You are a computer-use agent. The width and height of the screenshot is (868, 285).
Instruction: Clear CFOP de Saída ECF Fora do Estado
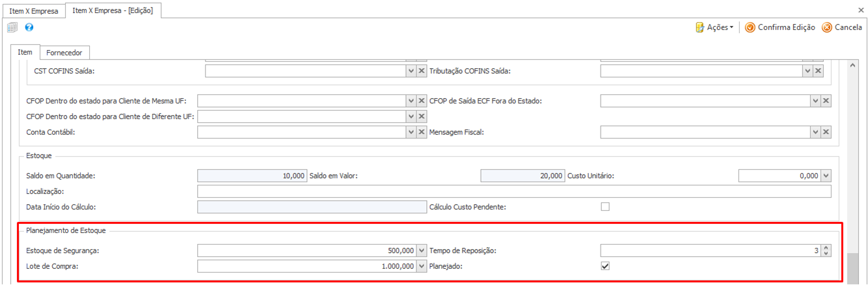tap(826, 101)
